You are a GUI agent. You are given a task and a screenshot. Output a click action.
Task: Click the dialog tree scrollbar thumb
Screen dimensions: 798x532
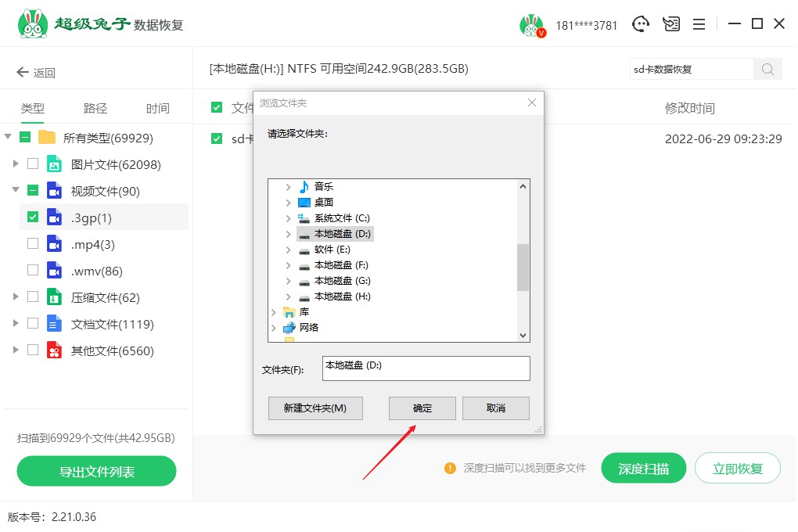pyautogui.click(x=523, y=268)
